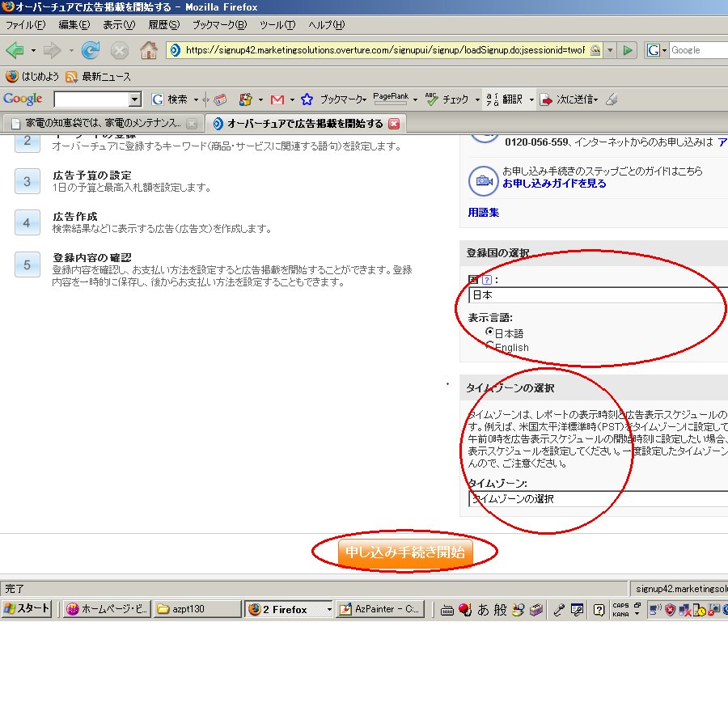Switch to the 家電の知恵袋 tab

[x=103, y=123]
